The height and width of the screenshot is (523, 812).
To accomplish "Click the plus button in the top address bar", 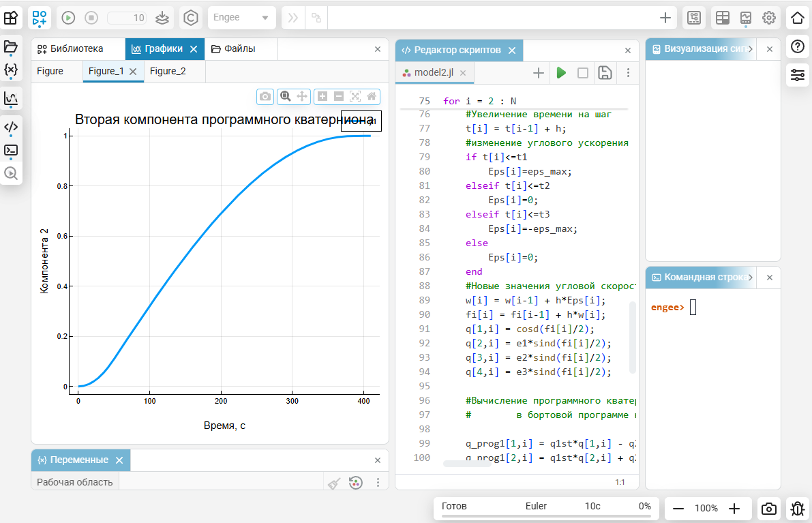I will point(665,18).
